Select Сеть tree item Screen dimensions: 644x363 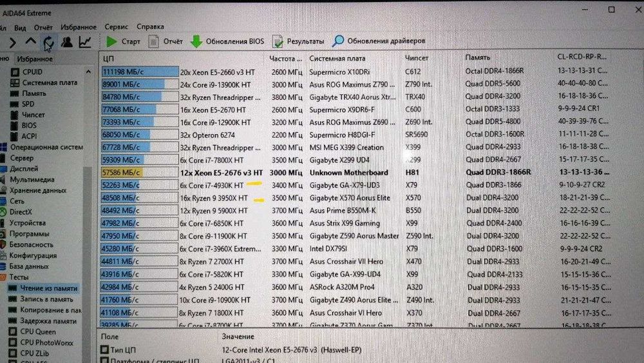(x=13, y=201)
